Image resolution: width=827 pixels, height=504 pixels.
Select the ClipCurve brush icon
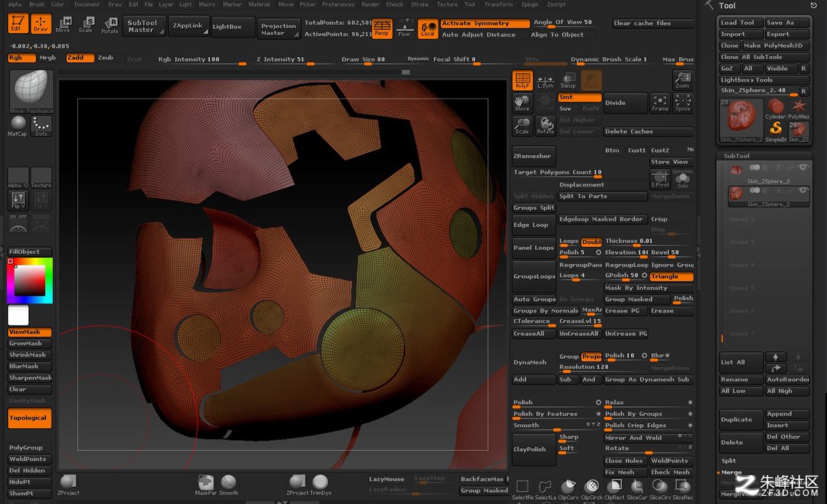(x=568, y=488)
